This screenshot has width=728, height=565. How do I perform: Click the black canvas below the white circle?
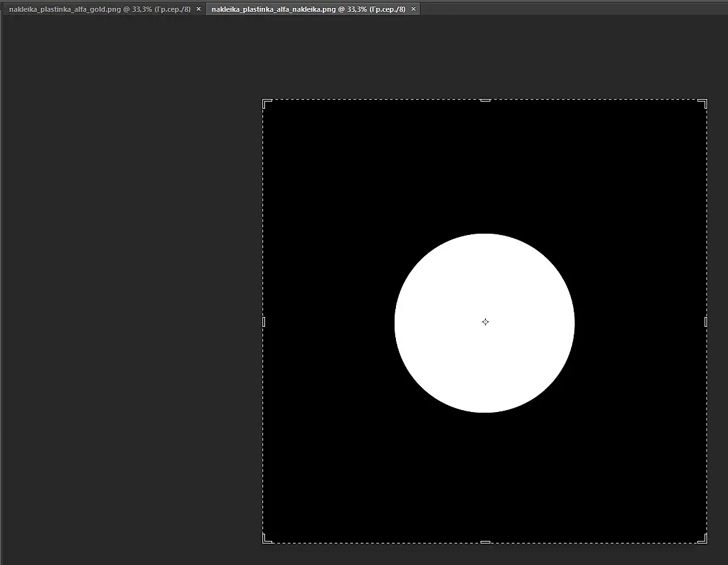pyautogui.click(x=484, y=478)
